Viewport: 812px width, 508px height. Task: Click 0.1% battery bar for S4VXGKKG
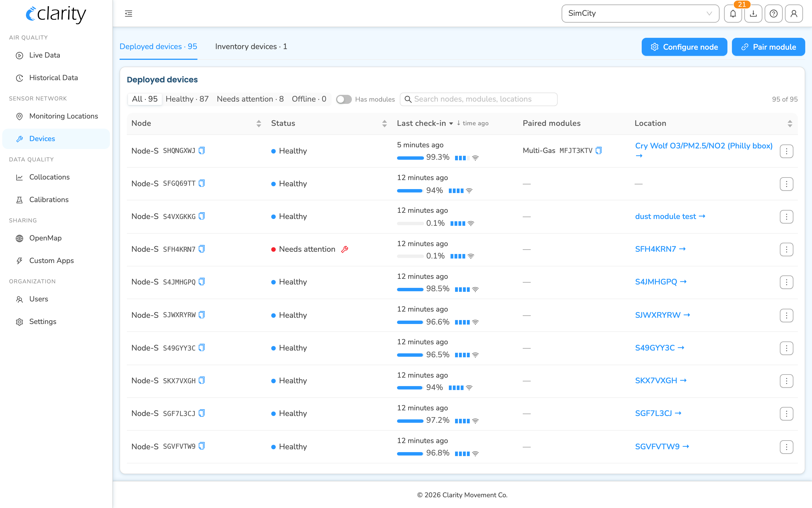click(x=410, y=224)
